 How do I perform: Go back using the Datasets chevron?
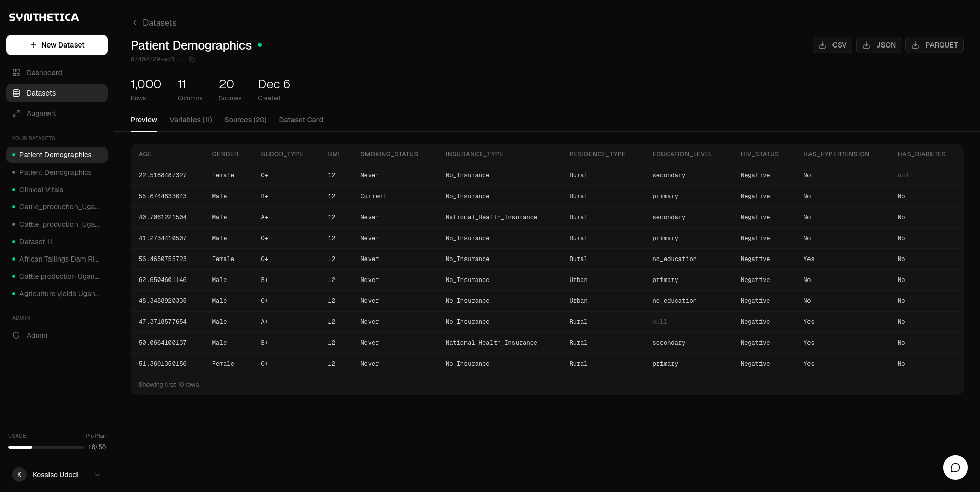tap(135, 22)
